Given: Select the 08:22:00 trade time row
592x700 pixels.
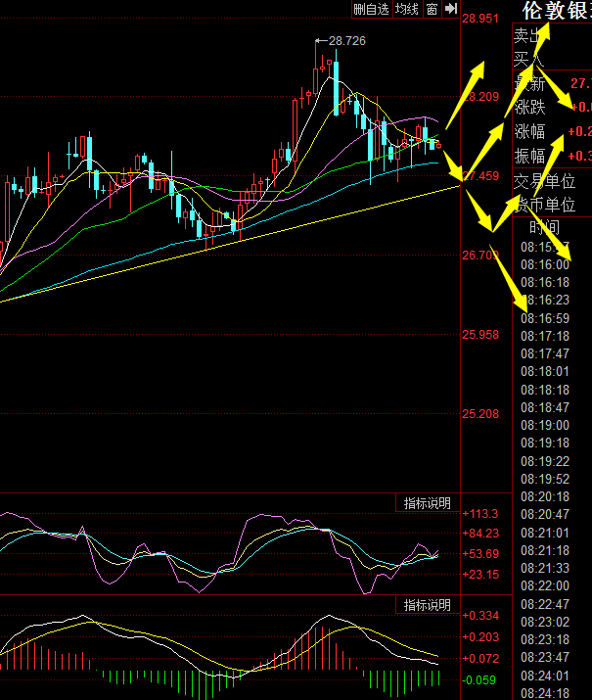Looking at the screenshot, I should tap(545, 585).
